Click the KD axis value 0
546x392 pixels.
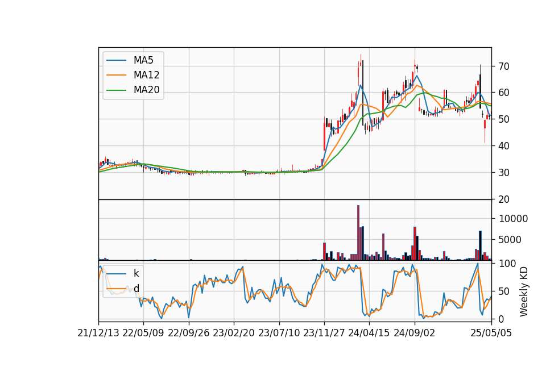[501, 319]
